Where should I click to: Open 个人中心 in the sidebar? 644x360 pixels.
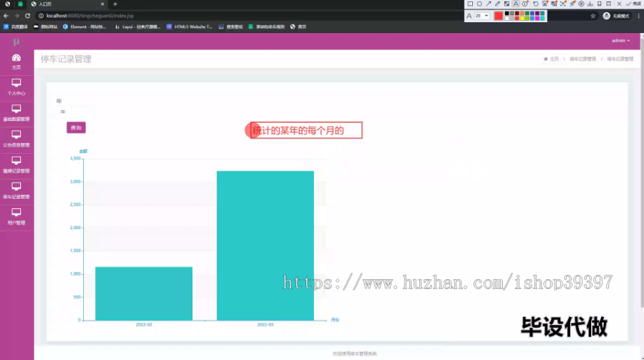pos(16,87)
